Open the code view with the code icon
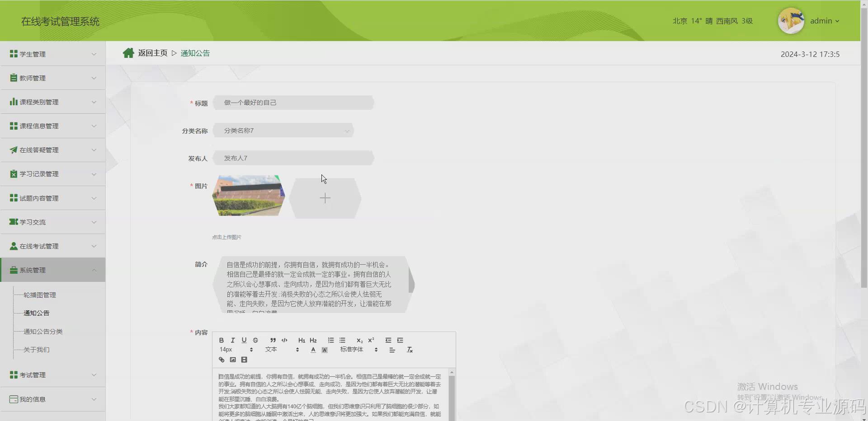 click(284, 340)
